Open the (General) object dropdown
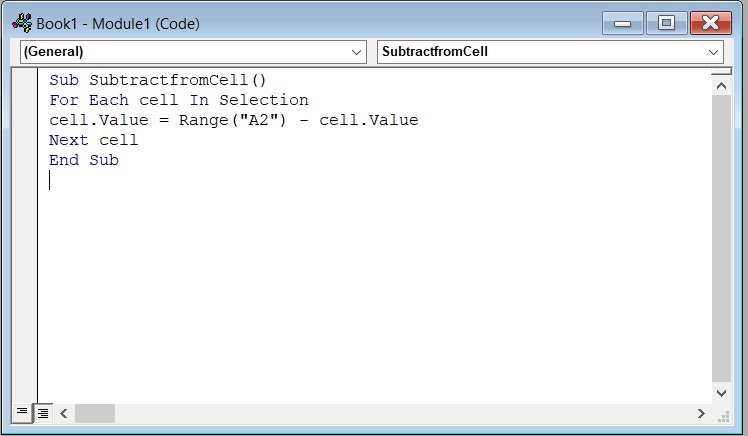 pos(193,52)
